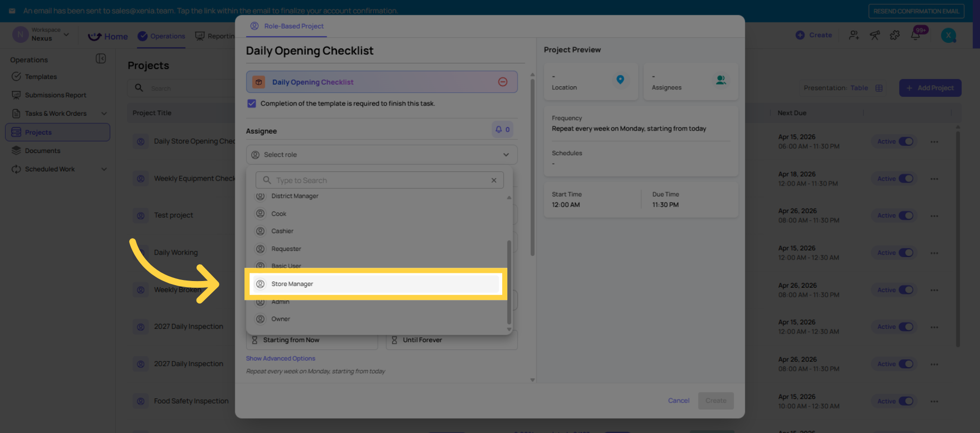The width and height of the screenshot is (980, 433).
Task: Toggle Active switch for Food Safety Inspection
Action: (906, 401)
